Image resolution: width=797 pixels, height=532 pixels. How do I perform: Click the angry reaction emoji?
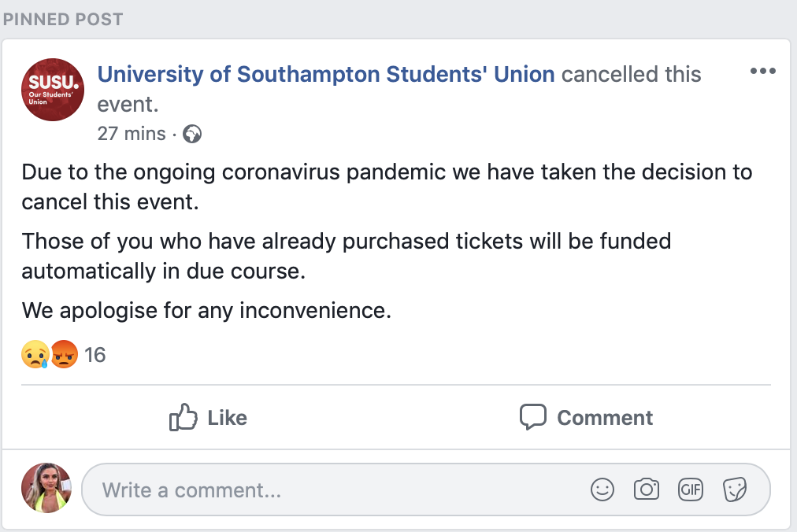(x=64, y=354)
